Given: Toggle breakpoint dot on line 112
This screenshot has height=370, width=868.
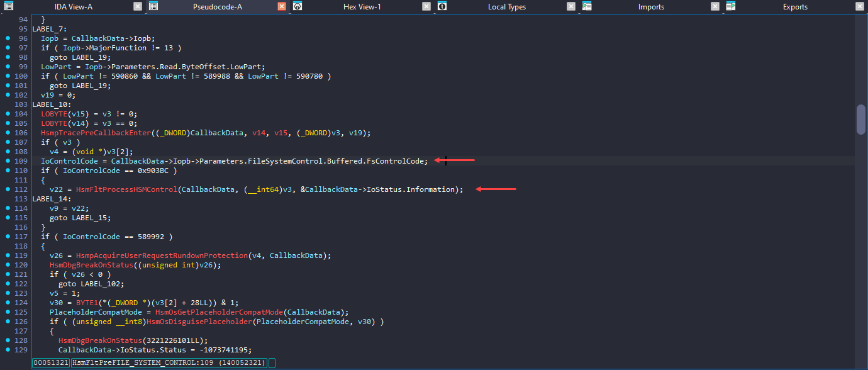Looking at the screenshot, I should 8,189.
